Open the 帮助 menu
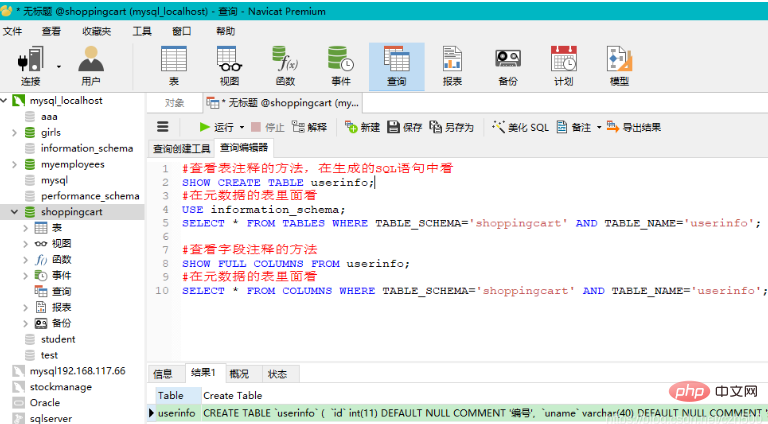The height and width of the screenshot is (424, 768). coord(226,31)
